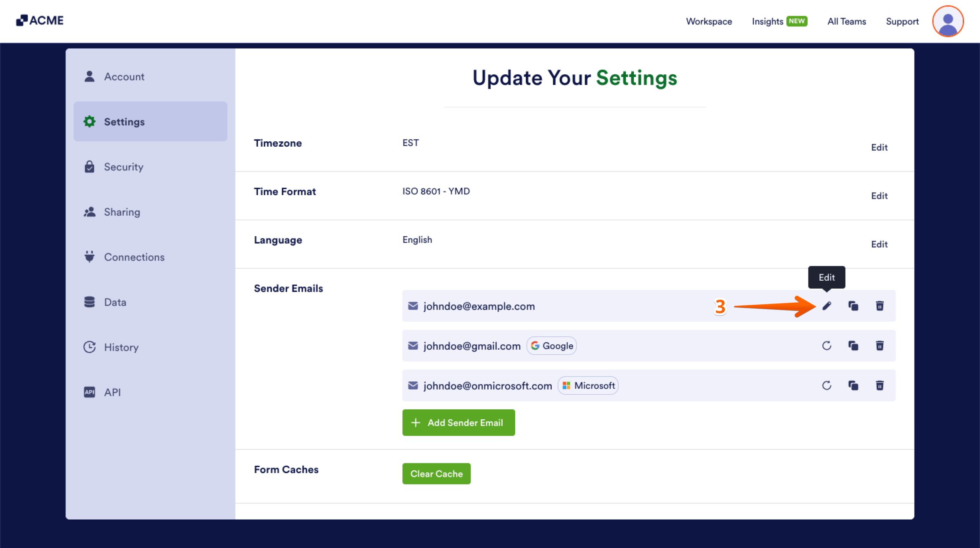The image size is (980, 548).
Task: Delete the johndoe@example.com sender email
Action: coord(879,306)
